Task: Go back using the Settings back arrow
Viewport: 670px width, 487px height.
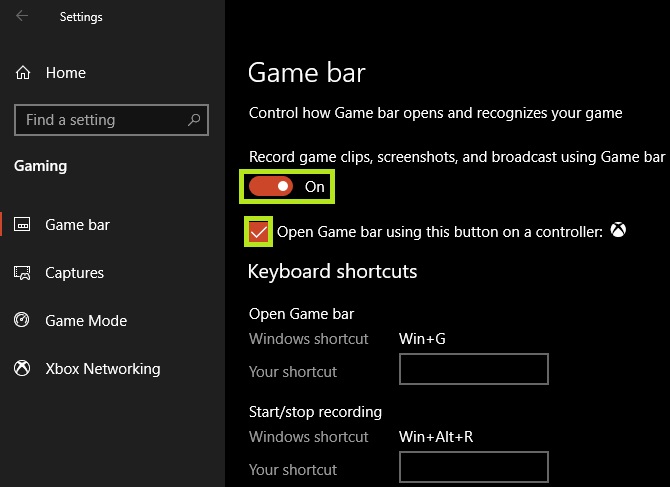Action: click(22, 16)
